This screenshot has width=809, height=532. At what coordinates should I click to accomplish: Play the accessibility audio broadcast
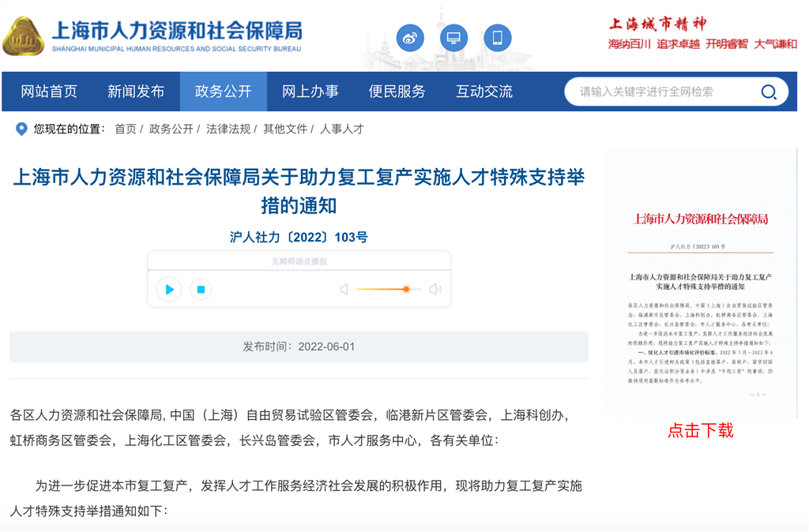(169, 289)
